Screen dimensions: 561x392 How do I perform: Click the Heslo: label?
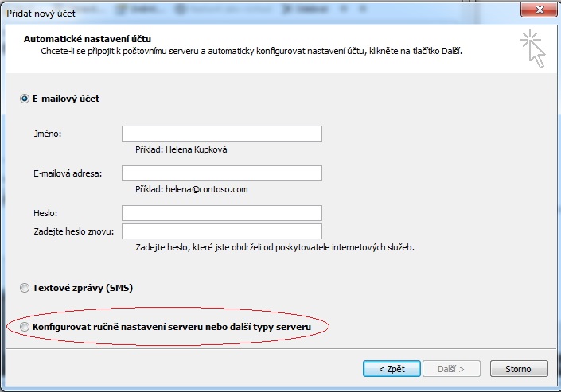tap(45, 213)
